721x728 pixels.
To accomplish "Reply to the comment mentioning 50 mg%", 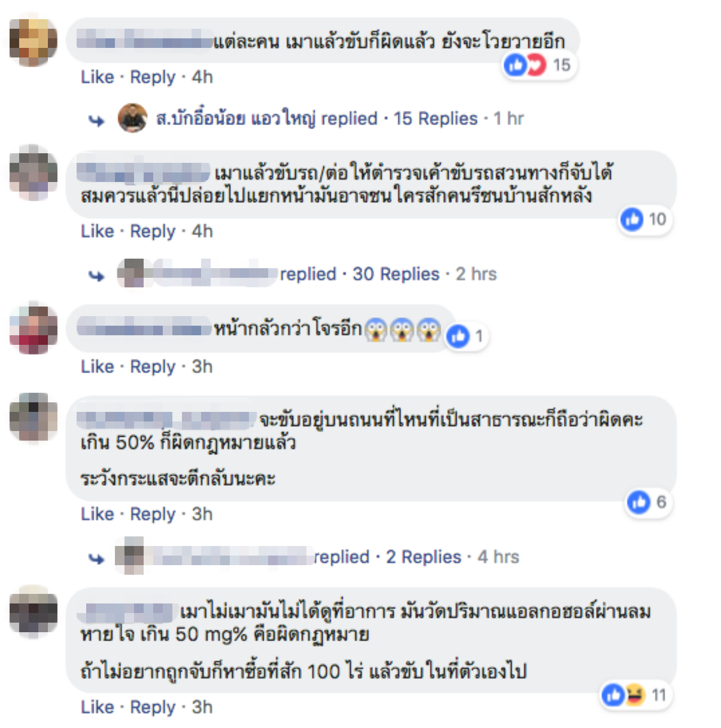I will tap(153, 707).
